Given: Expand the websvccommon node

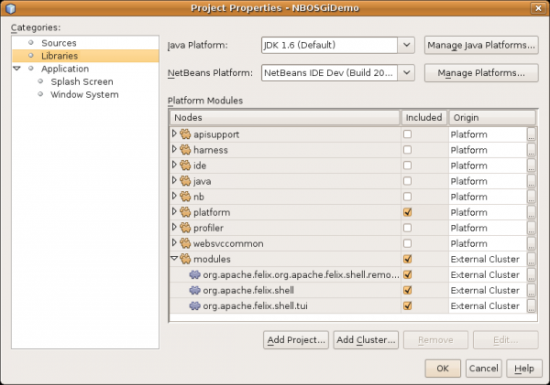Looking at the screenshot, I should [174, 243].
